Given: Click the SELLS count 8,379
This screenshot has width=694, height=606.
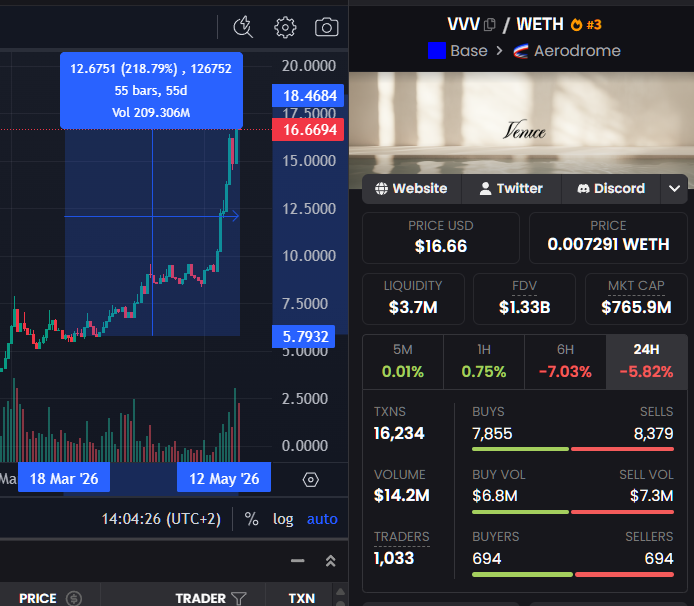Looking at the screenshot, I should (x=653, y=433).
